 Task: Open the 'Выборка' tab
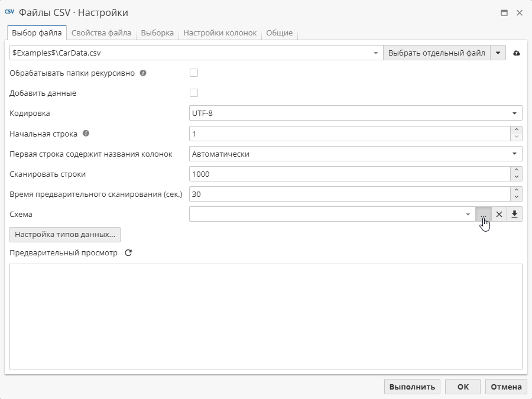(157, 33)
